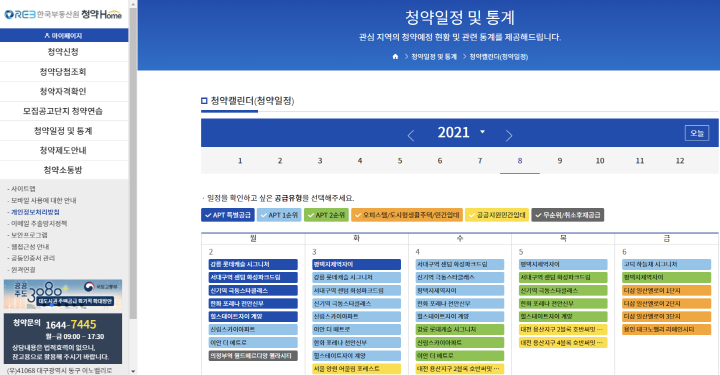Click the 청약캘린더(청약일정) breadcrumb link
The image size is (720, 375).
click(x=499, y=56)
